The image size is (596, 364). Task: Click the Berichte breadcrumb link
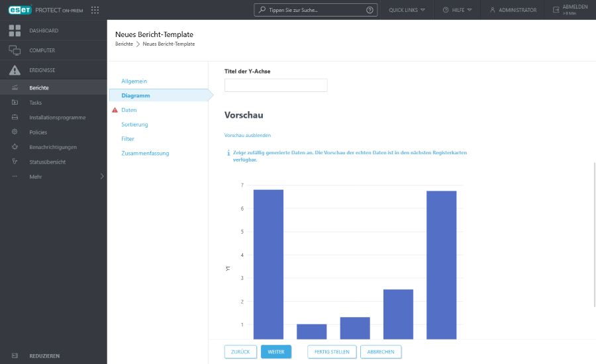[x=124, y=44]
